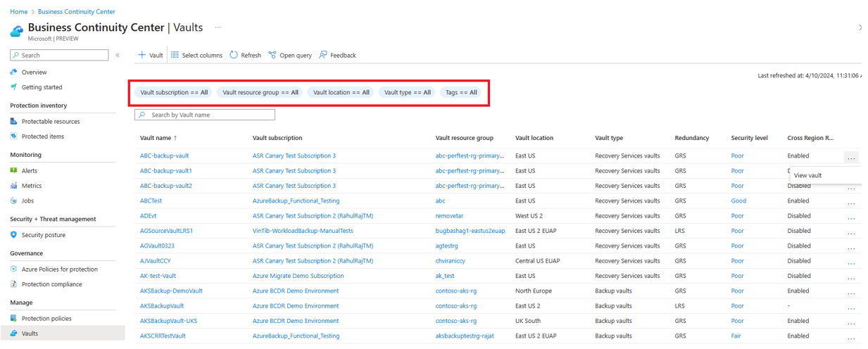868x349 pixels.
Task: Sort by the Vault name column header
Action: click(x=158, y=138)
